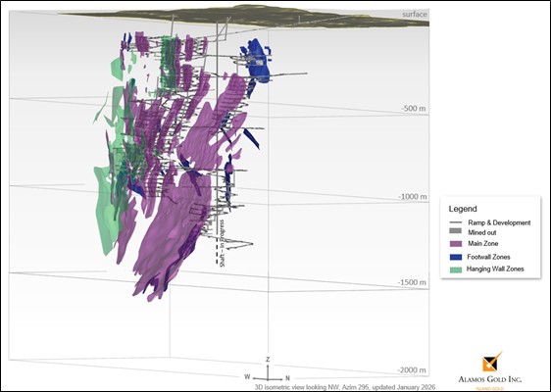551x392 pixels.
Task: Click the Z axis orientation indicator
Action: (x=268, y=360)
